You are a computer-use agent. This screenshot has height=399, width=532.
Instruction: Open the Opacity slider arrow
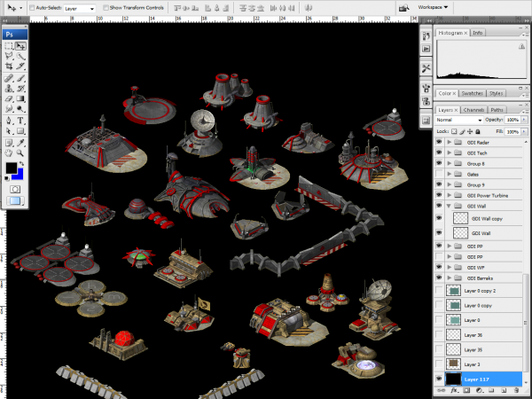(x=525, y=120)
